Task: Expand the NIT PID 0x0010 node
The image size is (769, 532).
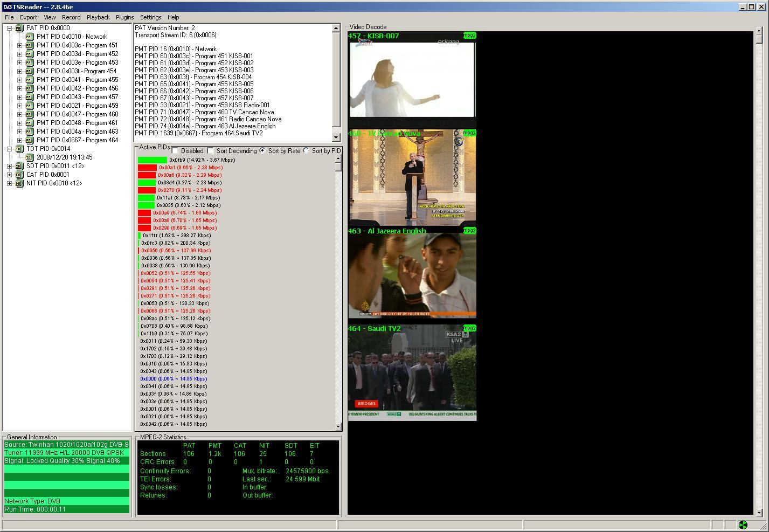Action: tap(9, 183)
